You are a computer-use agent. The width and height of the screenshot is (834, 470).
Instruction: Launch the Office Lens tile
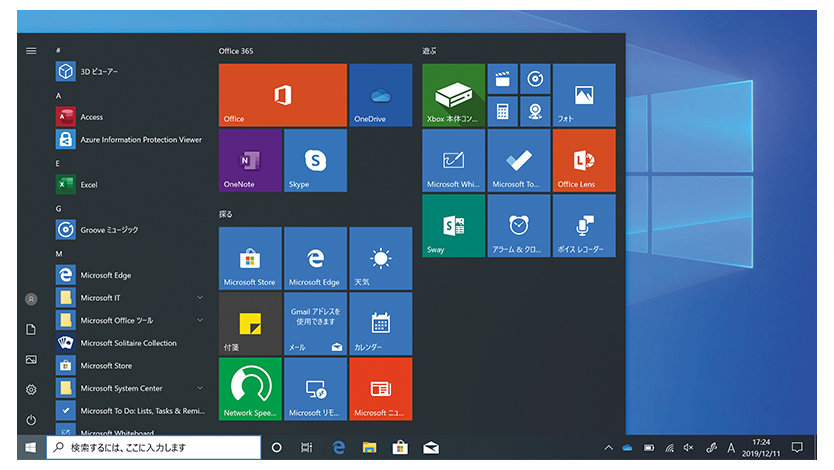pyautogui.click(x=584, y=160)
